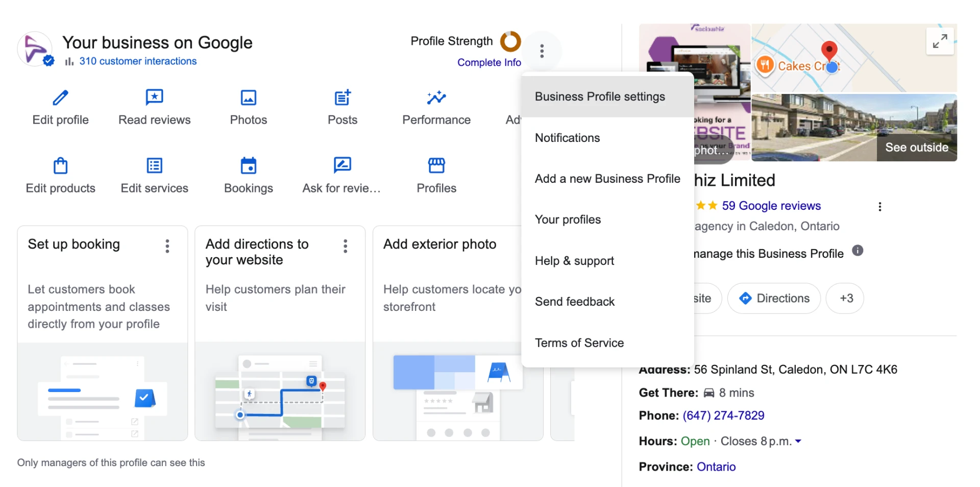Open the Set up booking card
The image size is (980, 487).
(103, 333)
